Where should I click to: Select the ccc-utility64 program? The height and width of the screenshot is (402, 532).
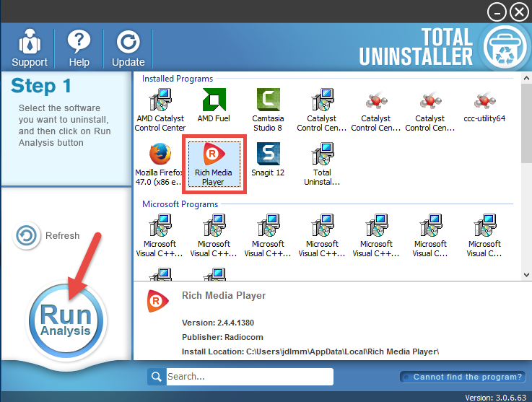(484, 105)
